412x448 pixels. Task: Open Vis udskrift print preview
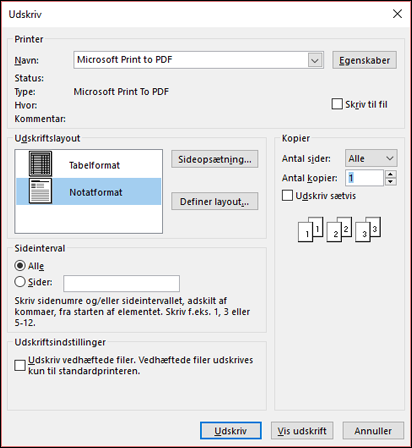point(302,431)
